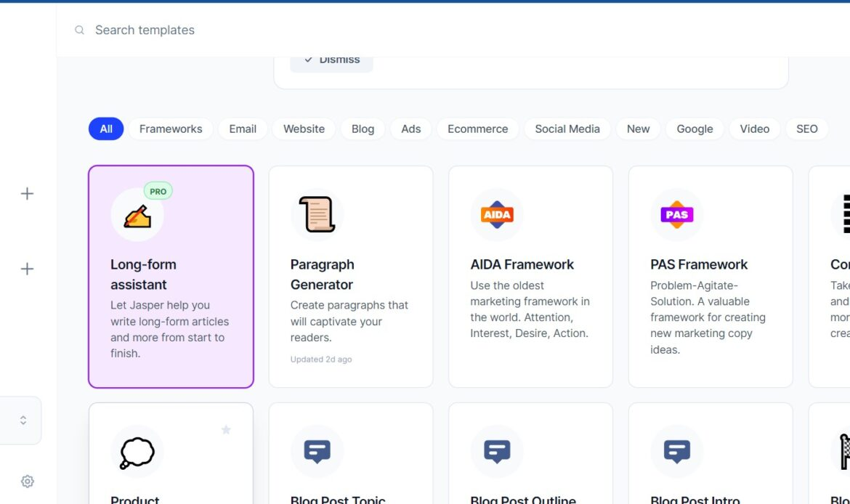Filter templates by Email
The width and height of the screenshot is (850, 504).
243,129
